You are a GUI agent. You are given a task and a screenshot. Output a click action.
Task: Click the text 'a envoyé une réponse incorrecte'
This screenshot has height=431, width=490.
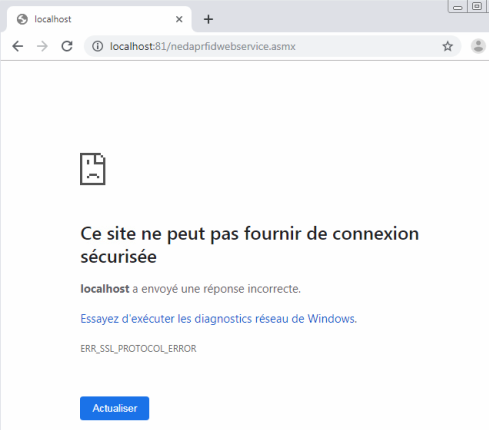(216, 289)
